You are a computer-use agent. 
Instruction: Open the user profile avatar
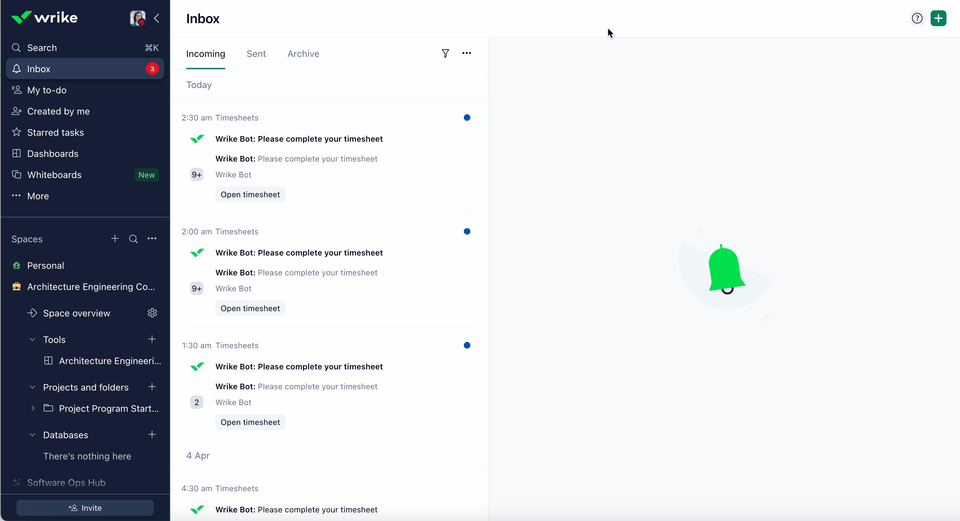[138, 18]
